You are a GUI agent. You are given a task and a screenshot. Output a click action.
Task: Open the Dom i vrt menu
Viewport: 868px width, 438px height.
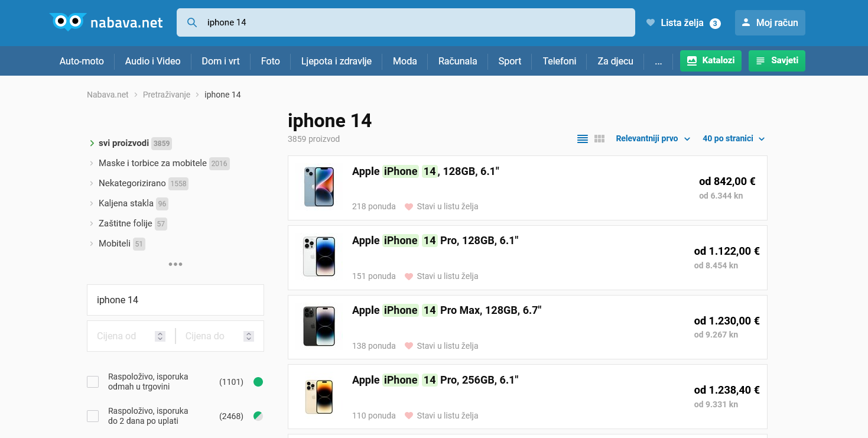point(220,61)
